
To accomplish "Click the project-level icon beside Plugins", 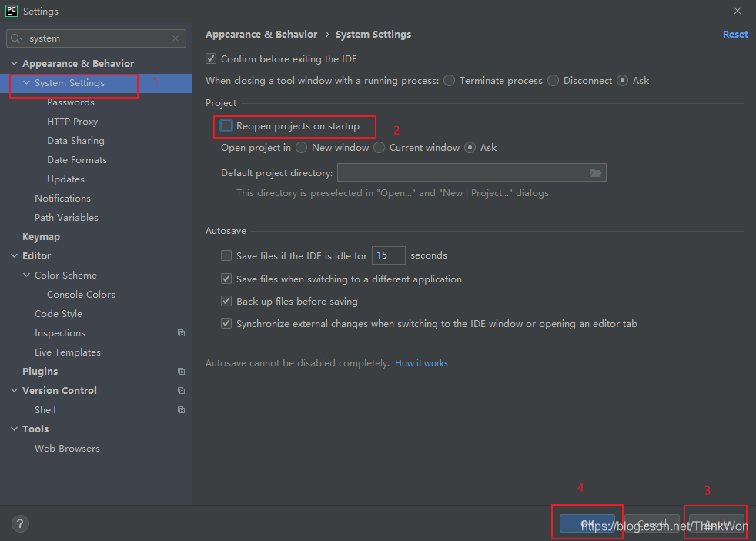I will tap(181, 372).
